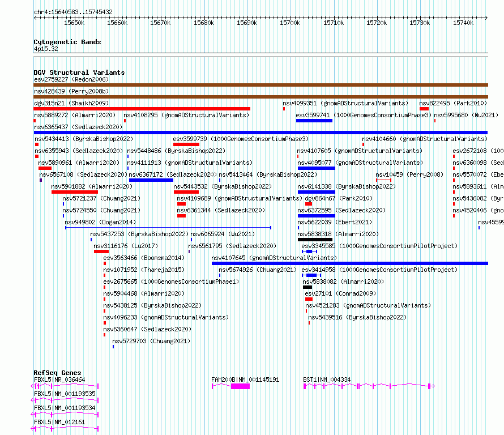Open the esv3563466 (Boomsma2014) label
The width and height of the screenshot is (504, 435).
144,258
